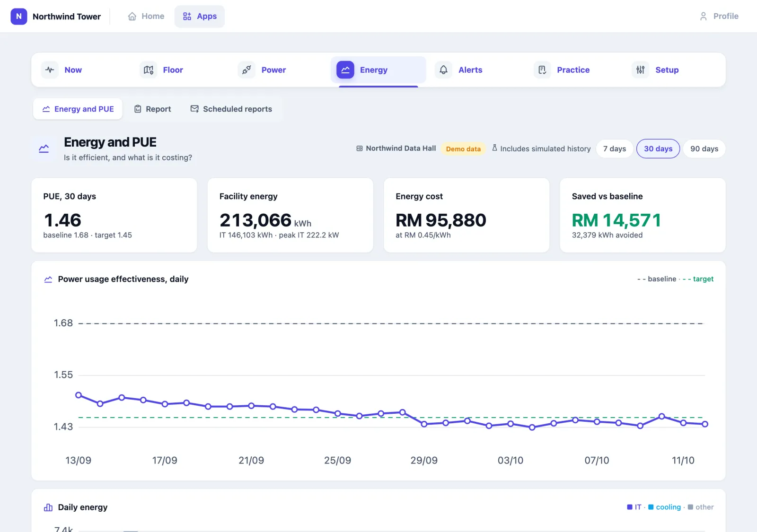
Task: Open the Apps menu item
Action: click(200, 17)
